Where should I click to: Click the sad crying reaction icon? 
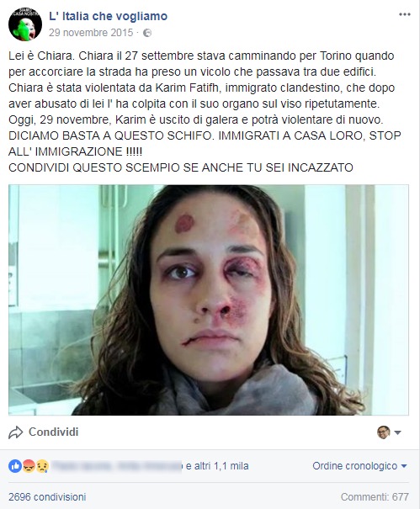[42, 466]
